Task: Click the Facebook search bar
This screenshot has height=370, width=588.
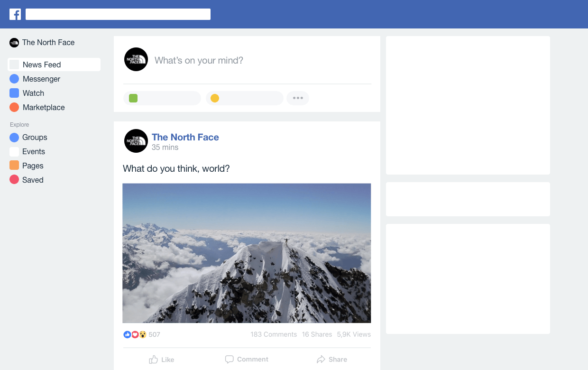Action: (x=118, y=14)
